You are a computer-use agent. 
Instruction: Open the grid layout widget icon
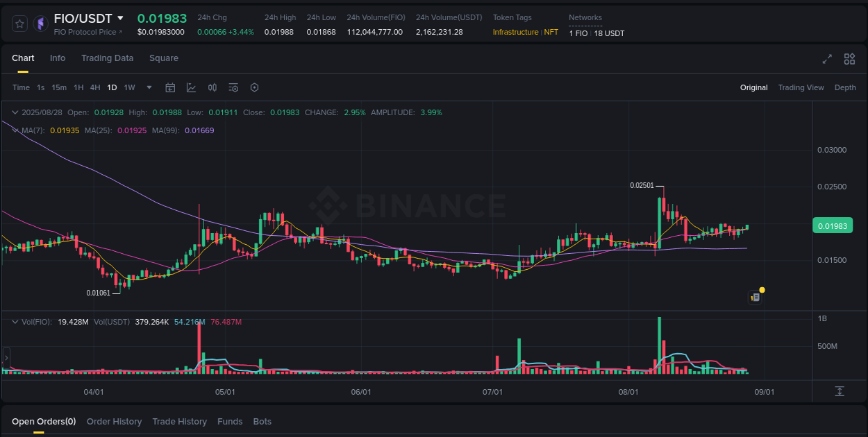849,59
